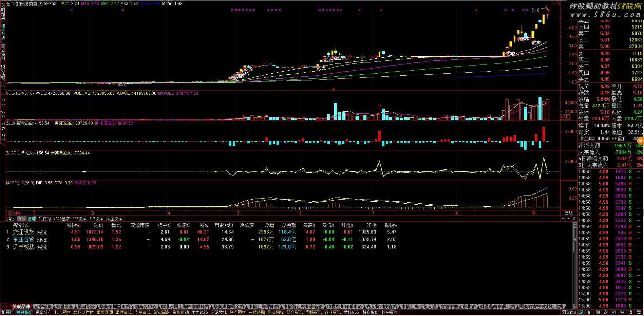Open the 重要新闻 bottom tab

pyautogui.click(x=105, y=312)
